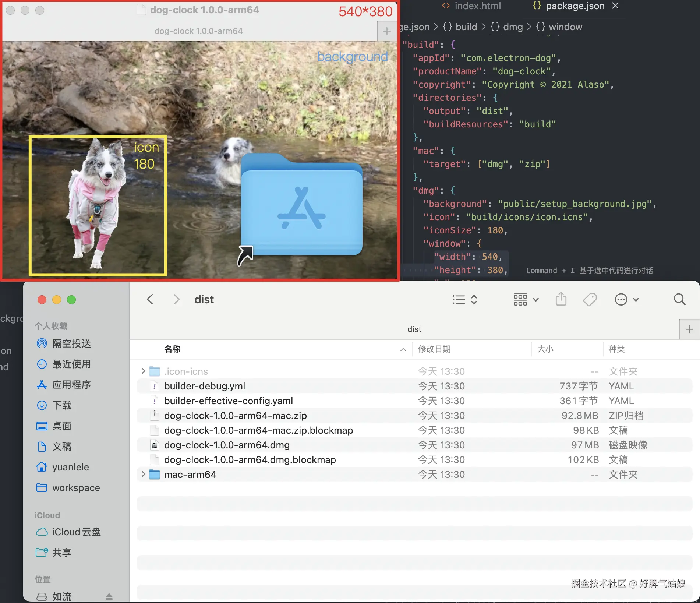This screenshot has height=603, width=700.
Task: Select dog-clock-1.0.0-arm64.dmg.blockmap file
Action: pos(414,460)
